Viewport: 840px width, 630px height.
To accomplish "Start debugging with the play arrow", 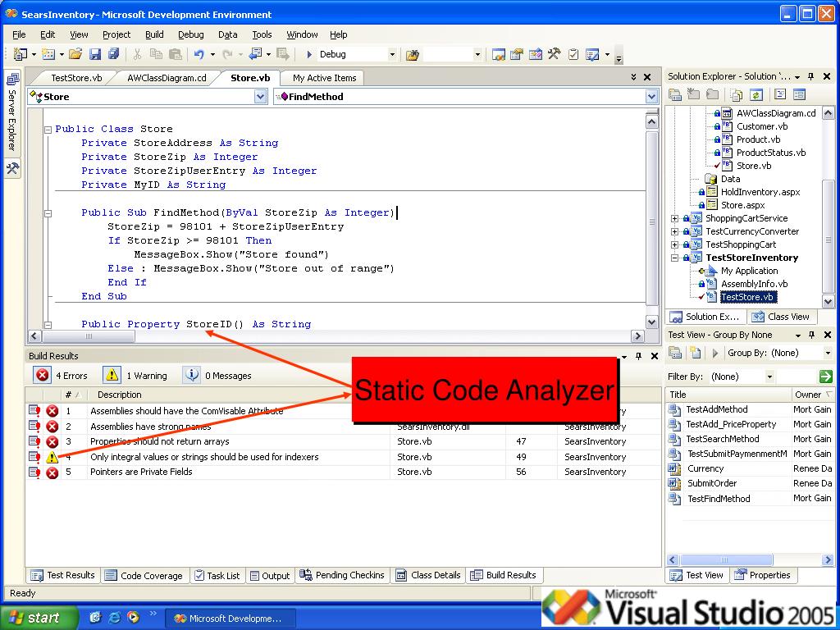I will tap(309, 54).
